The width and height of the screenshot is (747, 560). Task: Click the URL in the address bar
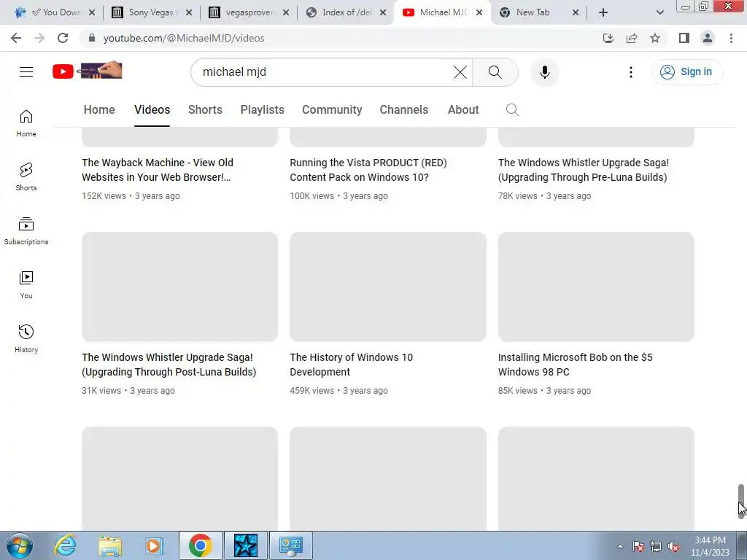pos(184,38)
